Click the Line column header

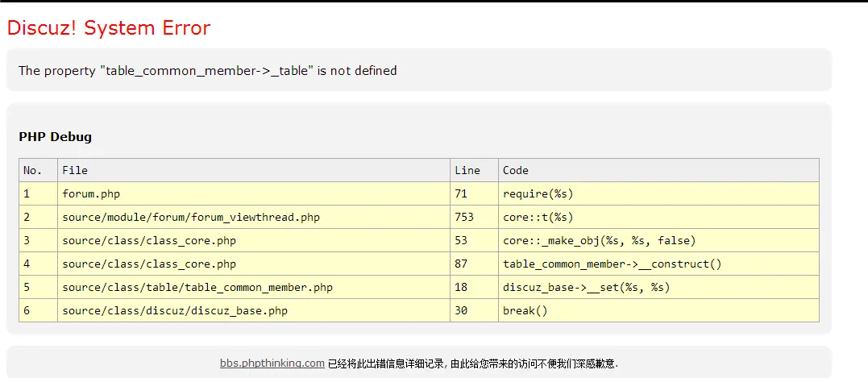(474, 170)
